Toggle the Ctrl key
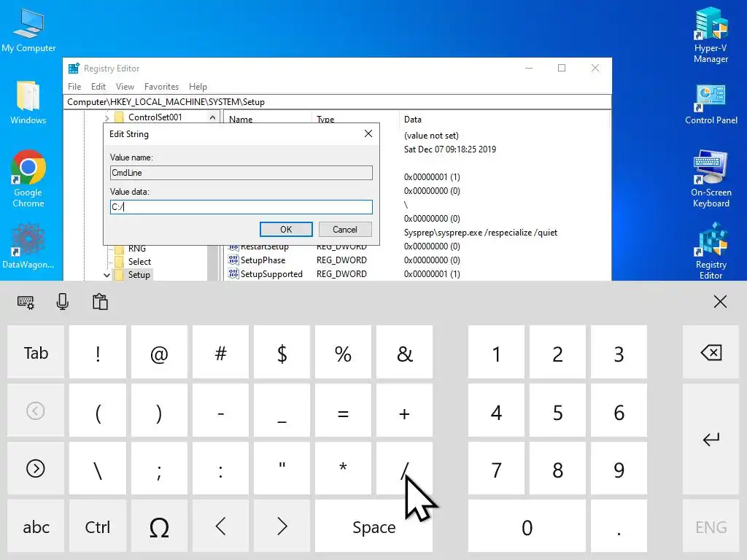 tap(98, 526)
